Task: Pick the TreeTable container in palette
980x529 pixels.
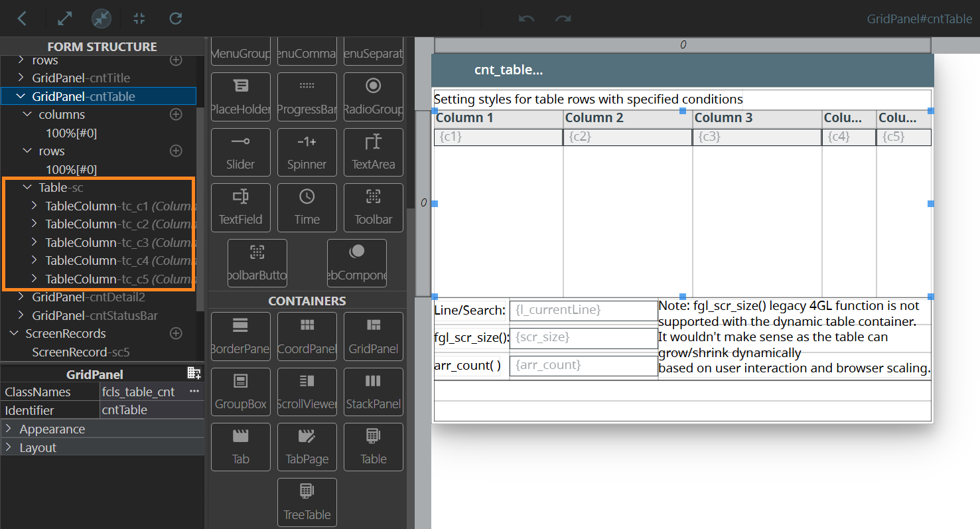Action: coord(307,502)
